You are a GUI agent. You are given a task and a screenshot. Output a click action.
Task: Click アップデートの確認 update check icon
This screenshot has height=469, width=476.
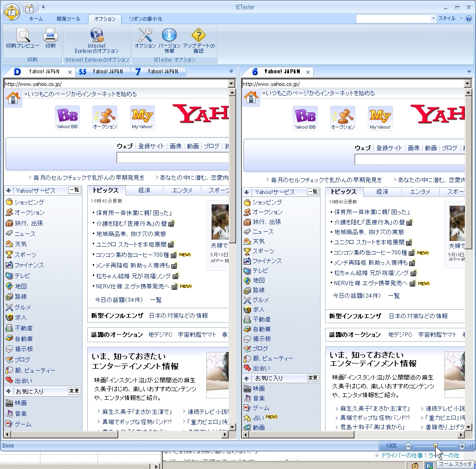[x=199, y=40]
